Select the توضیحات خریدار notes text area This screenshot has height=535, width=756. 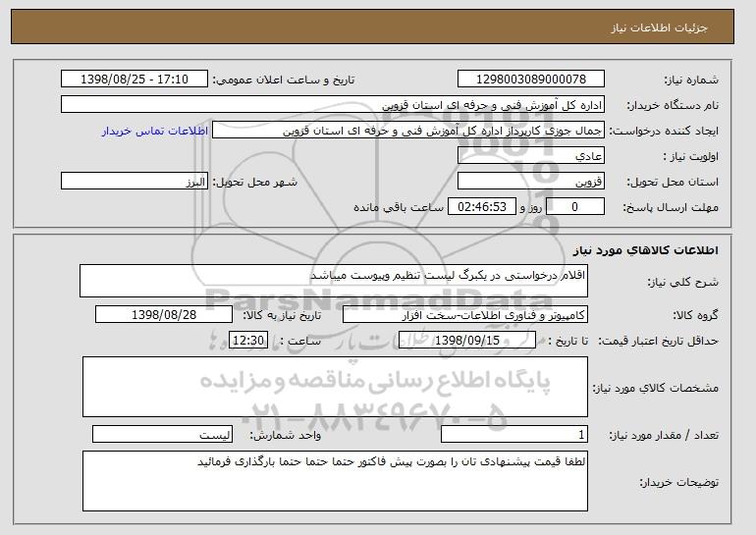[335, 481]
